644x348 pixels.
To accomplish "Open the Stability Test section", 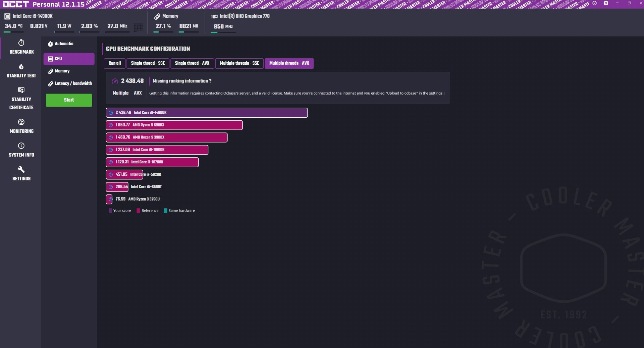I will tap(21, 71).
